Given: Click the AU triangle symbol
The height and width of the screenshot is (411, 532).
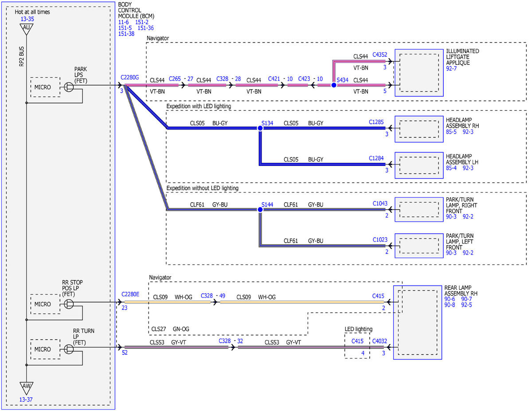Looking at the screenshot, I should 27,29.
